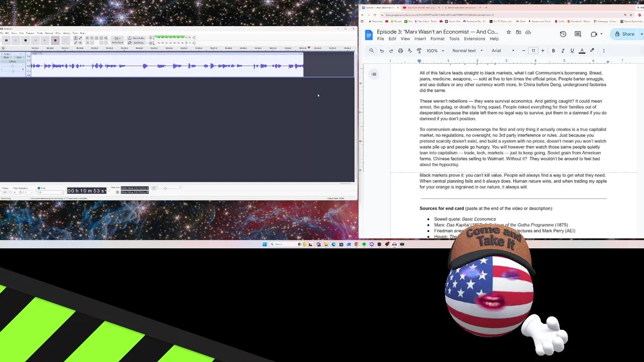This screenshot has height=362, width=644.
Task: Click the Move to folder icon in Docs
Action: tap(518, 32)
